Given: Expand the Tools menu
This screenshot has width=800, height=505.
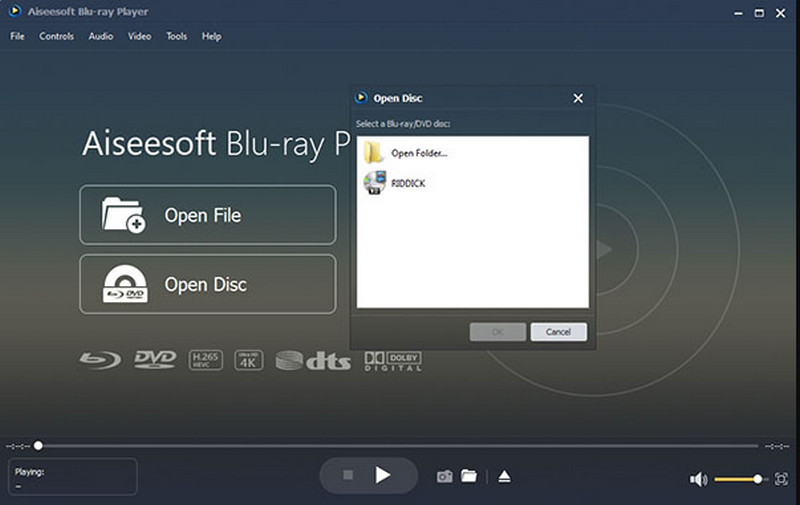Looking at the screenshot, I should [x=176, y=36].
